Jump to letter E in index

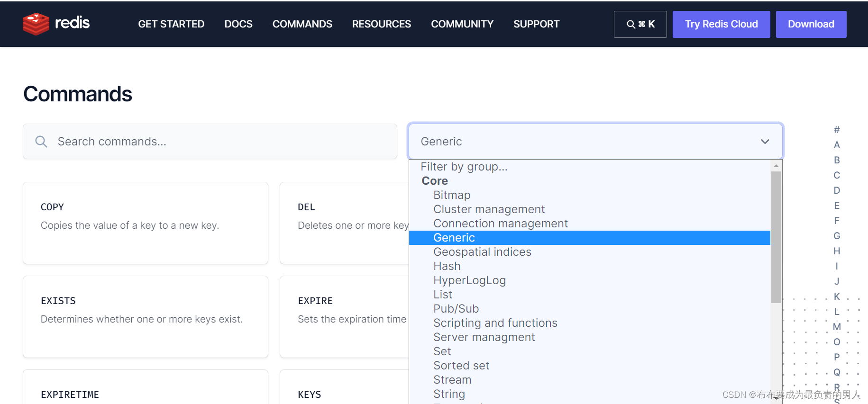pos(837,206)
